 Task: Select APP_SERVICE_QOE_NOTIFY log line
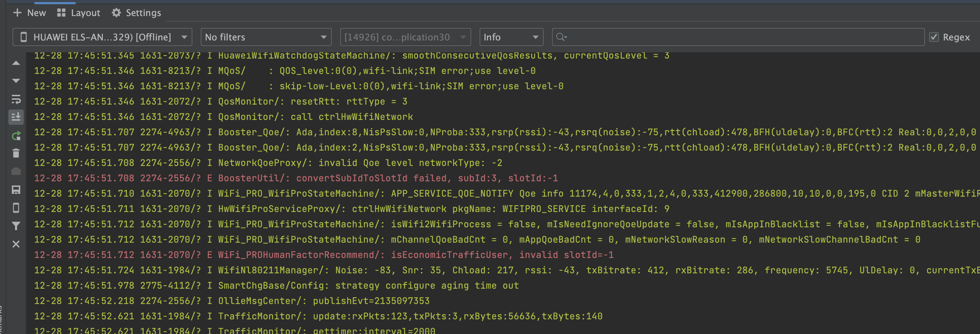(x=507, y=193)
